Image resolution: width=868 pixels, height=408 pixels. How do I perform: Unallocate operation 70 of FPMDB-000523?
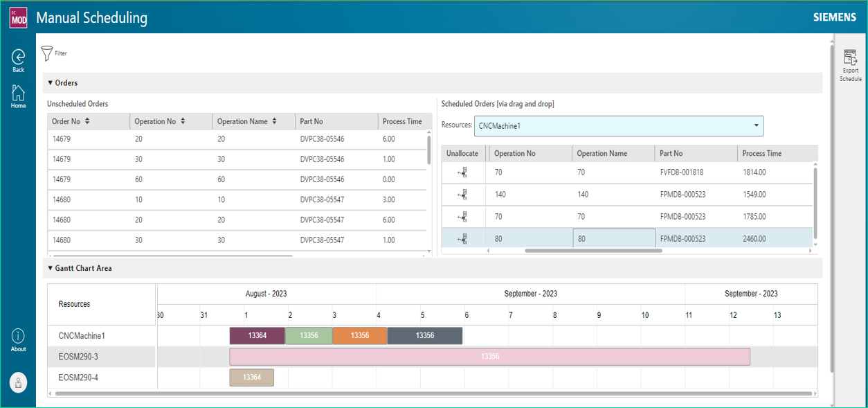coord(463,217)
